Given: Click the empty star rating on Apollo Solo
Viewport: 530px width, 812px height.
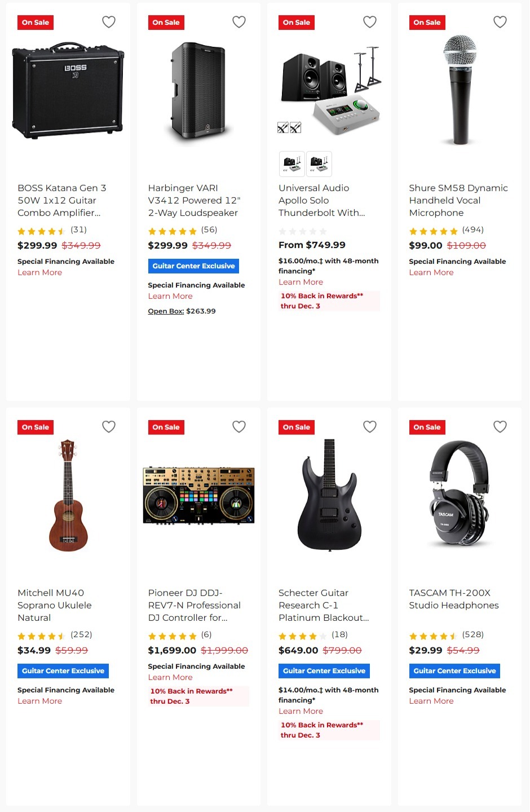Looking at the screenshot, I should [303, 231].
